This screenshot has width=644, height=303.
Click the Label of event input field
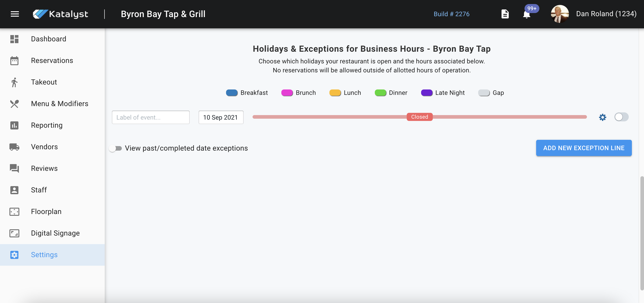[151, 117]
